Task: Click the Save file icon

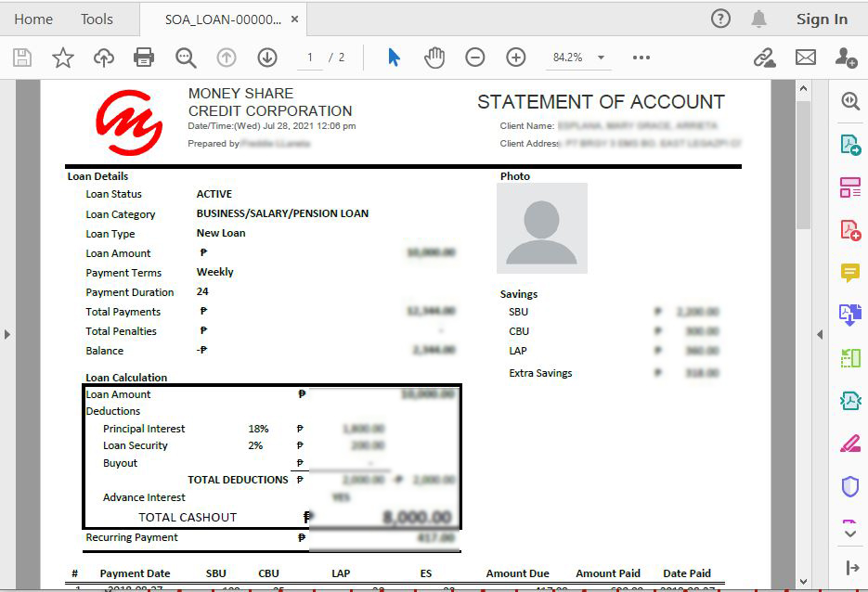Action: (x=22, y=58)
